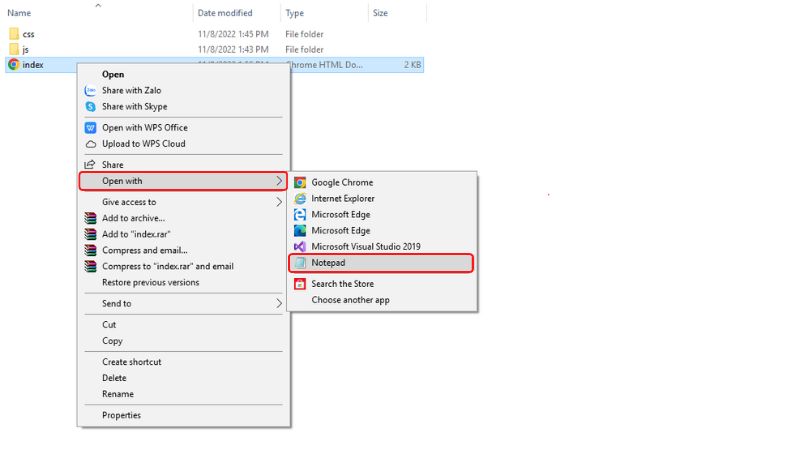This screenshot has height=450, width=800.
Task: Expand the Send to submenu arrow
Action: (x=279, y=304)
